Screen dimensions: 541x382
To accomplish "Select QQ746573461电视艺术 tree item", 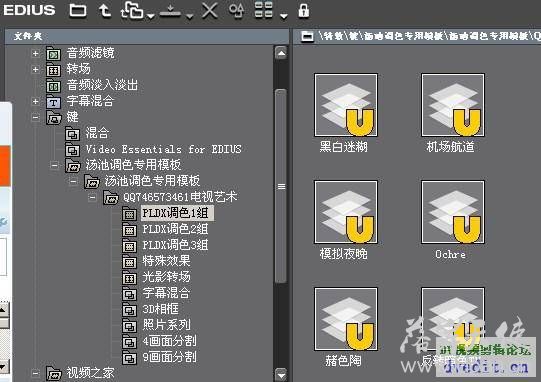I will 180,197.
